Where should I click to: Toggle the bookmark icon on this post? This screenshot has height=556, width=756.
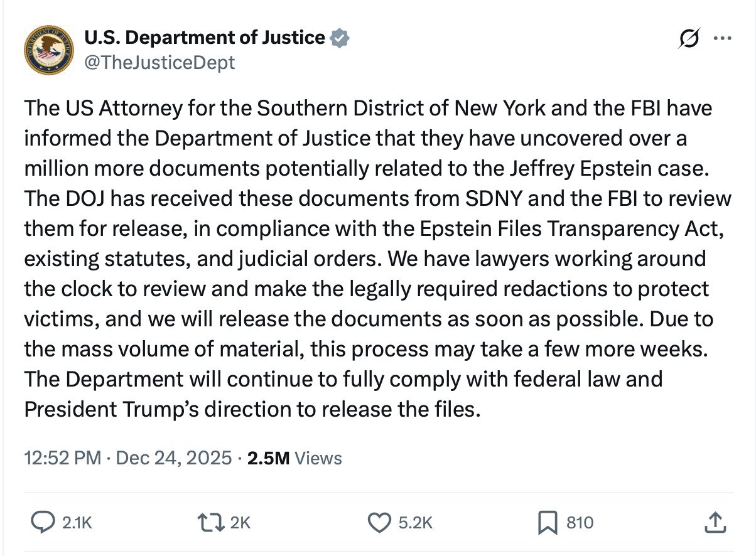pyautogui.click(x=548, y=522)
